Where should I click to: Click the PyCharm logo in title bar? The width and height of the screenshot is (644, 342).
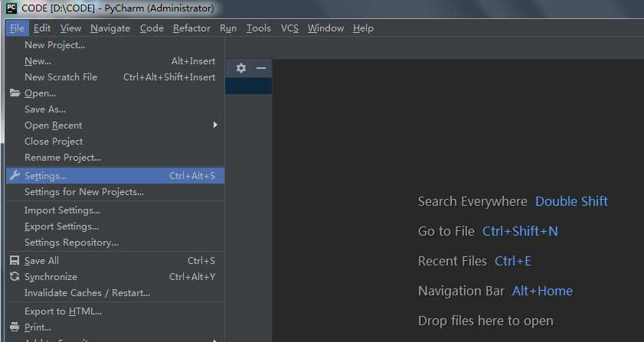pyautogui.click(x=11, y=8)
